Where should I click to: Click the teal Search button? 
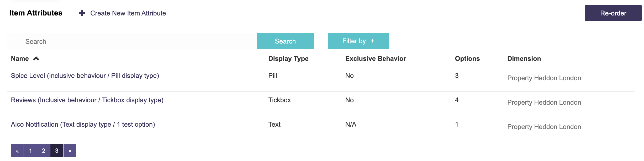click(285, 41)
